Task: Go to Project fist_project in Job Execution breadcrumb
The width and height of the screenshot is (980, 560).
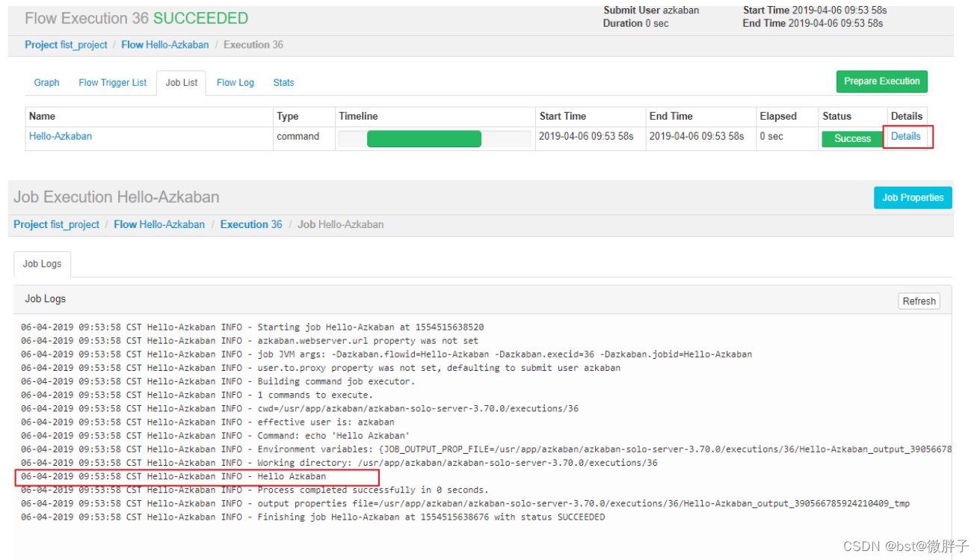Action: point(56,224)
